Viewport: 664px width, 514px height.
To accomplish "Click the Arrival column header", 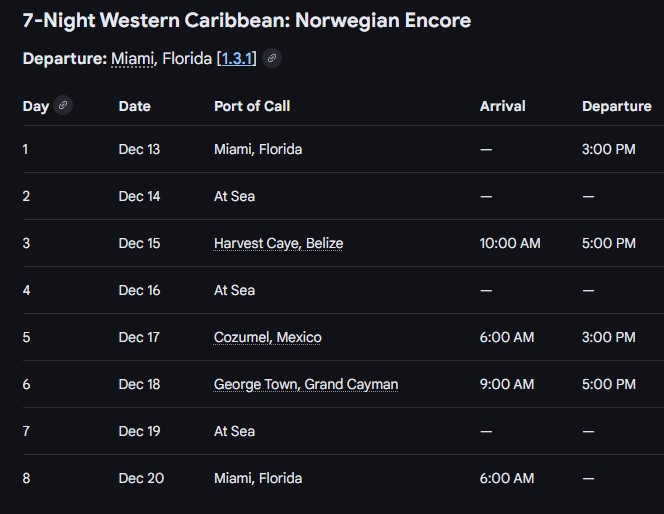I will tap(502, 106).
